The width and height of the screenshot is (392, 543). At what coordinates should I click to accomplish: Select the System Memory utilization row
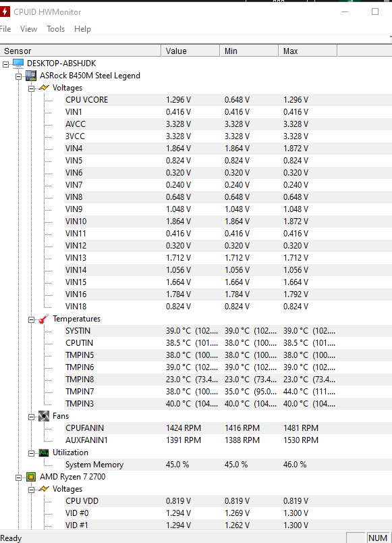pyautogui.click(x=228, y=465)
